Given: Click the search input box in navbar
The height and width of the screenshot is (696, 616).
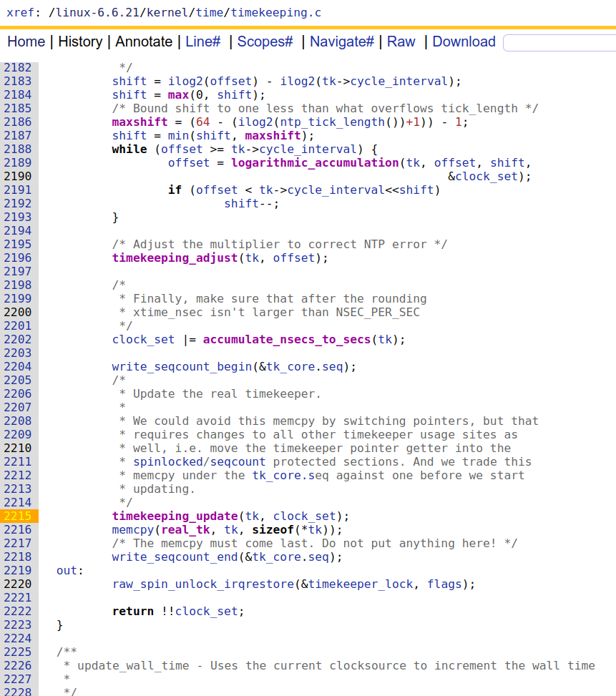Looking at the screenshot, I should [x=559, y=43].
